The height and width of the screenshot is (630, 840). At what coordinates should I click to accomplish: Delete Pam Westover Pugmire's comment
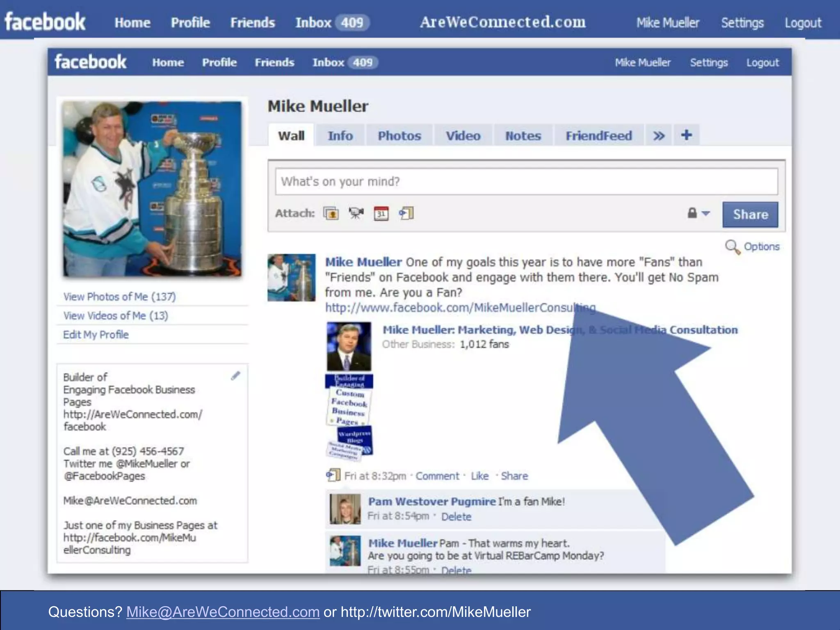tap(456, 517)
